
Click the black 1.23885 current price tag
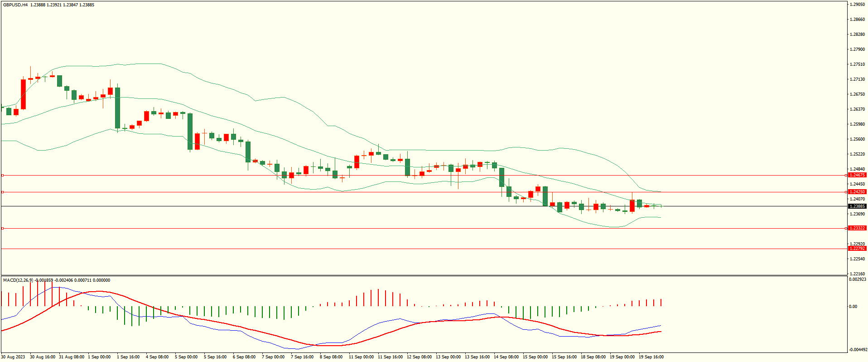coord(857,206)
